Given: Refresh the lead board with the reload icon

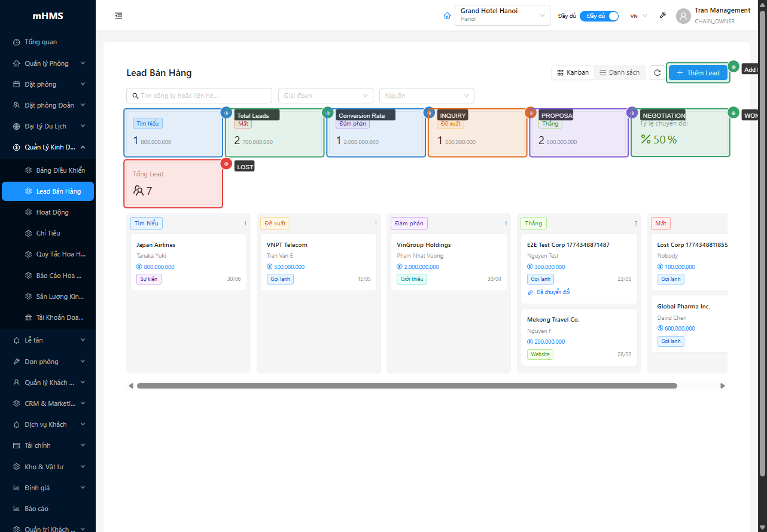Looking at the screenshot, I should pyautogui.click(x=657, y=72).
